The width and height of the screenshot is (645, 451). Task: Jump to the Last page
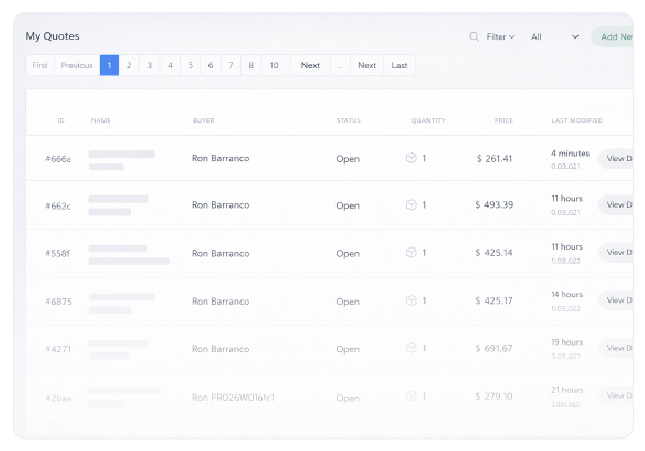pyautogui.click(x=399, y=65)
